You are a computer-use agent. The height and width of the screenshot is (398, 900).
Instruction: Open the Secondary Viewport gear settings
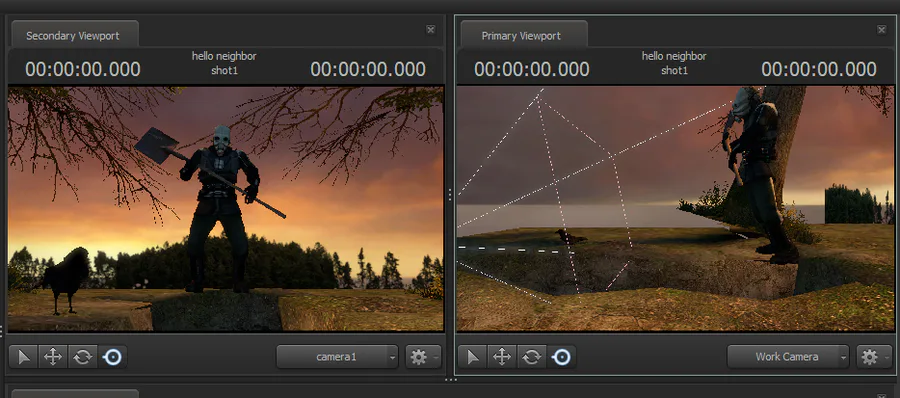(x=423, y=357)
